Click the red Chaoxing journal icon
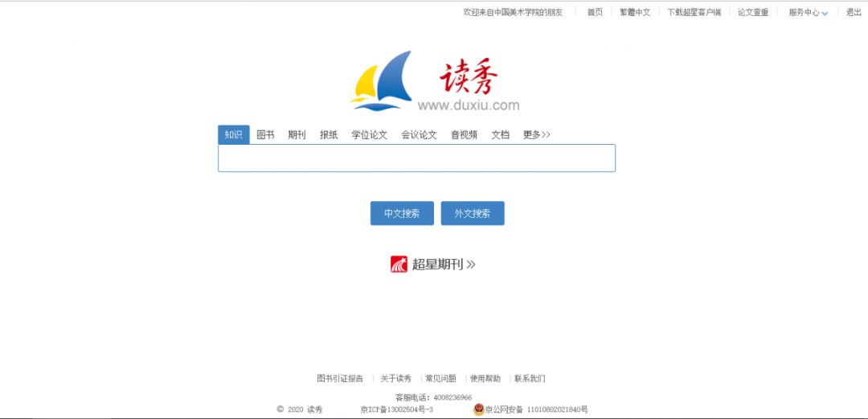This screenshot has width=868, height=419. coord(399,265)
